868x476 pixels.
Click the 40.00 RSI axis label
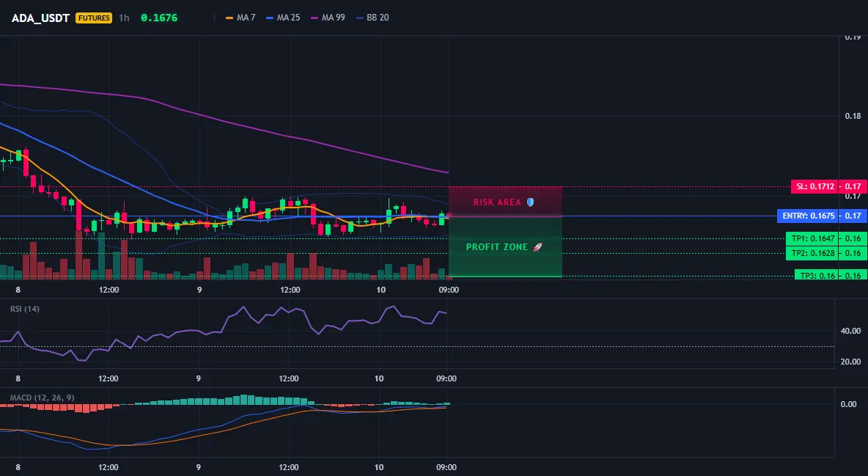(851, 331)
